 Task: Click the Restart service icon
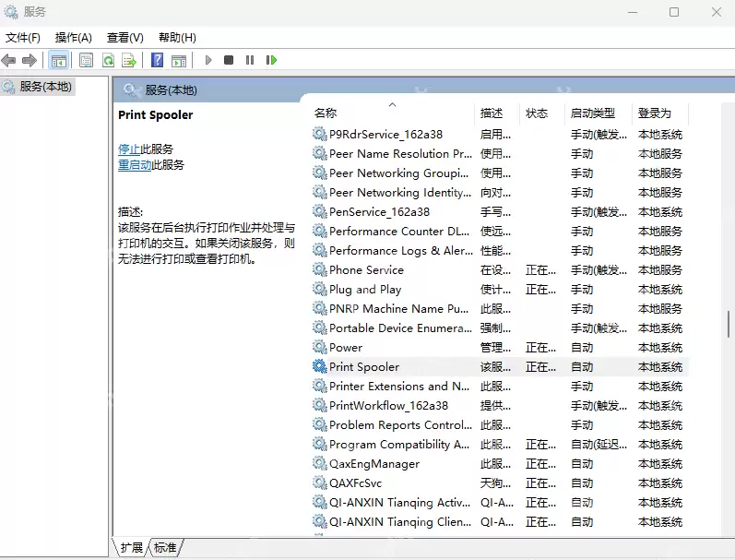tap(271, 60)
